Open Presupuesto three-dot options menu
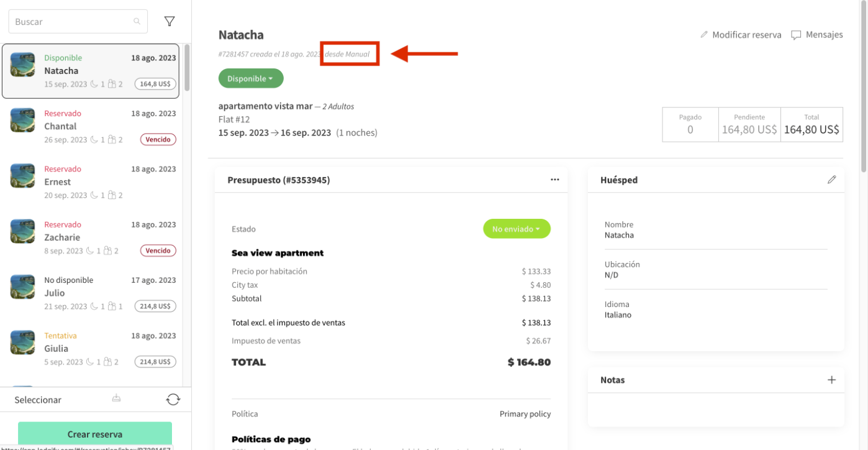Screen dimensions: 868x450 (x=554, y=180)
